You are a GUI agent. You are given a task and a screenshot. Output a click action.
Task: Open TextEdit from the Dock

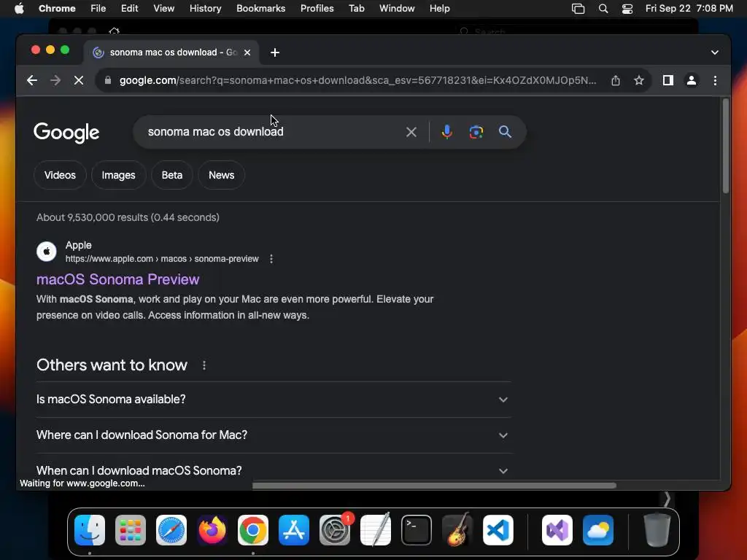(376, 530)
